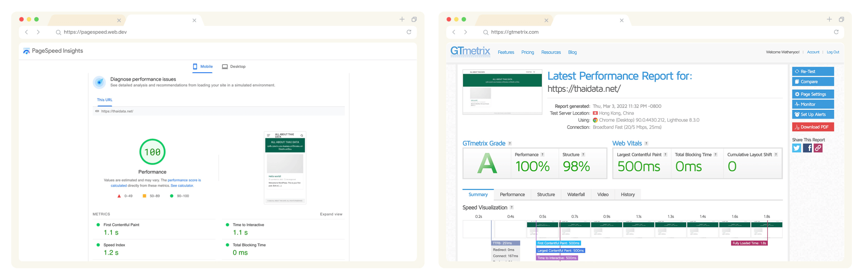Open new tab in GTmetrix browser window

pyautogui.click(x=829, y=19)
